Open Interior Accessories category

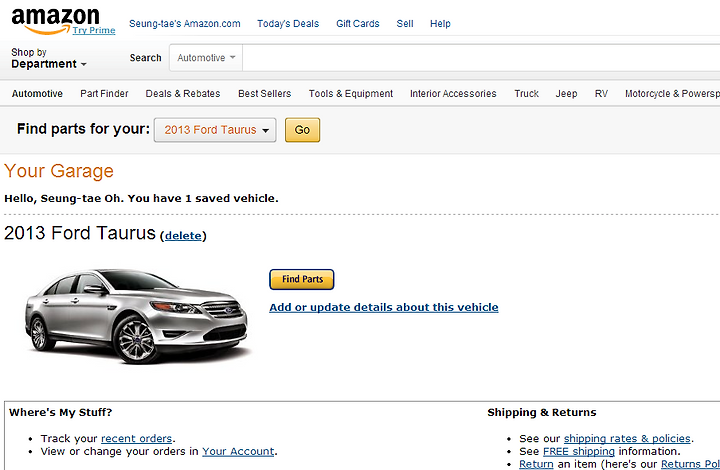click(453, 94)
